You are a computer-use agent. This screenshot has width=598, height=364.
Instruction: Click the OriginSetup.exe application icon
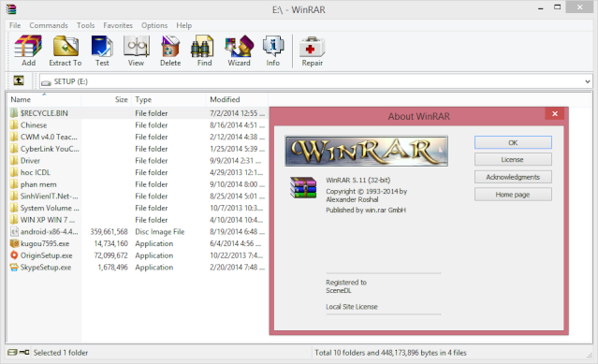[14, 255]
